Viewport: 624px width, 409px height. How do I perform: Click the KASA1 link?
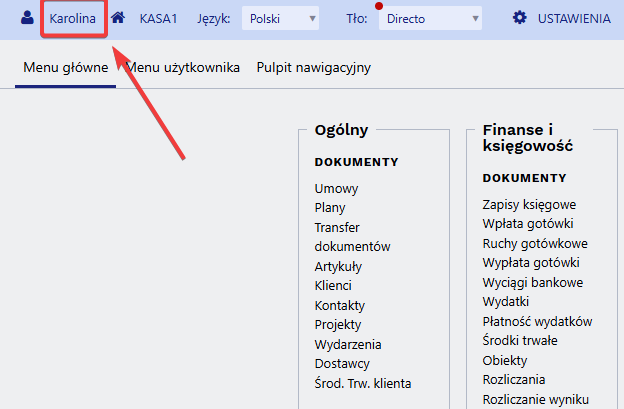[158, 18]
